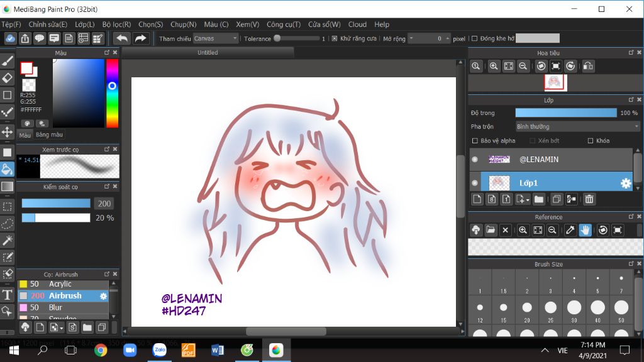Click the hue spectrum strip

click(112, 93)
